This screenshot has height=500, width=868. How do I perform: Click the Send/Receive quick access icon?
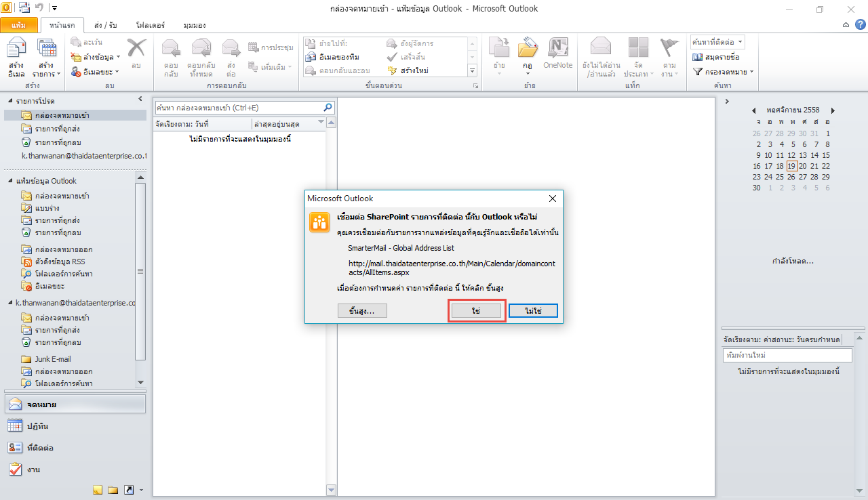click(24, 8)
